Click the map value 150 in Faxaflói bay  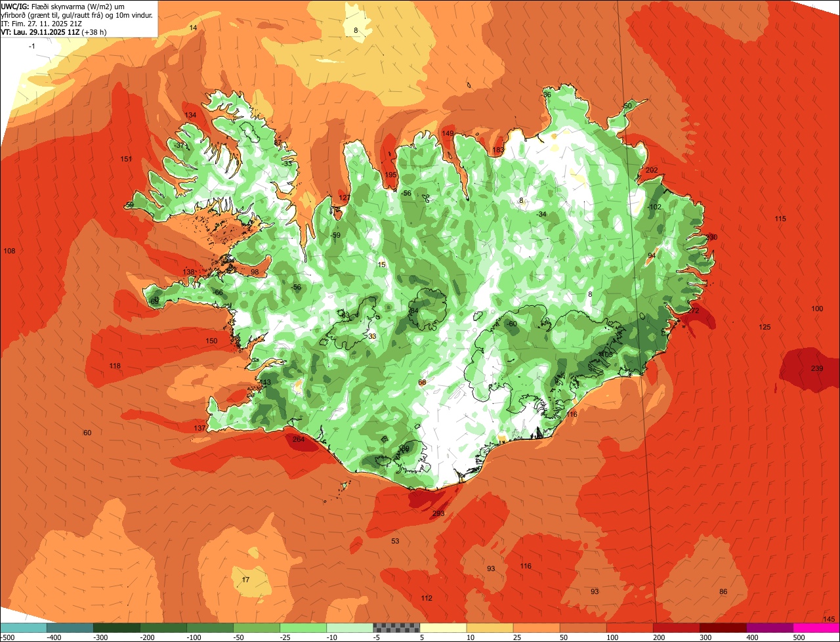(211, 341)
